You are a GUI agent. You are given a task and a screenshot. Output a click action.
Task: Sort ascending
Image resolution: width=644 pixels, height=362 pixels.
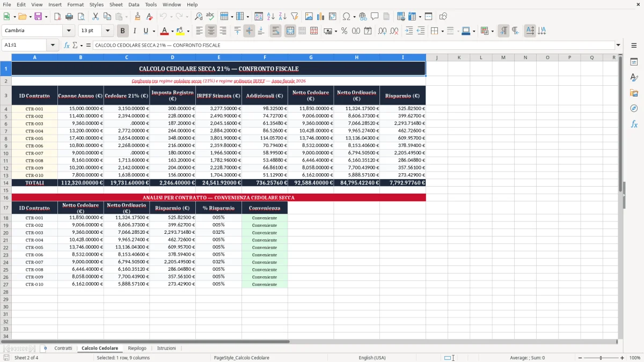271,17
